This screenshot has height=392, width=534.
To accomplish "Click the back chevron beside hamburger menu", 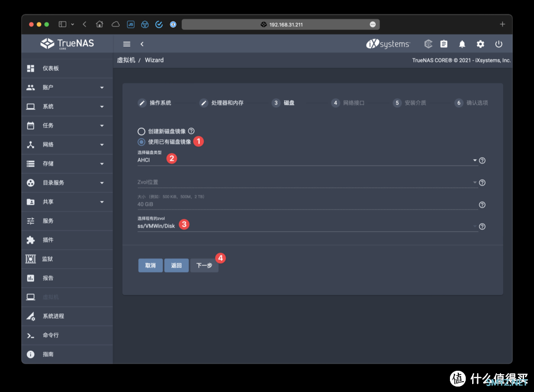I will pyautogui.click(x=142, y=44).
